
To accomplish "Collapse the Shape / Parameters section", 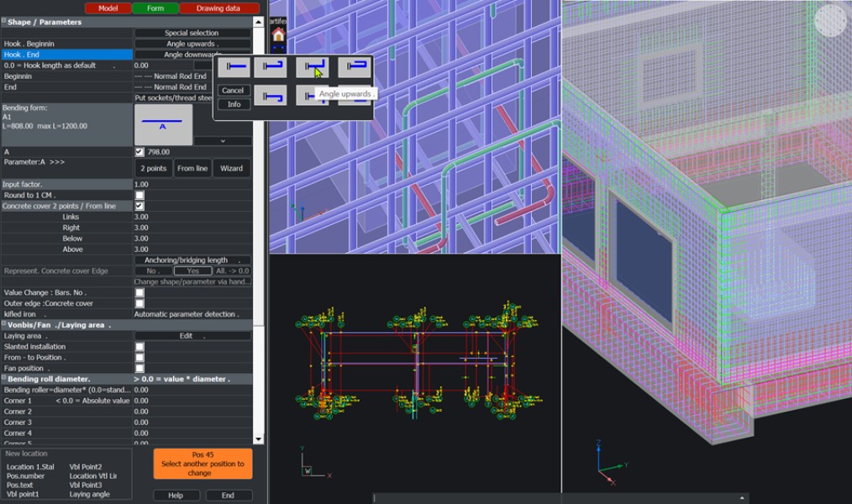I will tap(4, 22).
